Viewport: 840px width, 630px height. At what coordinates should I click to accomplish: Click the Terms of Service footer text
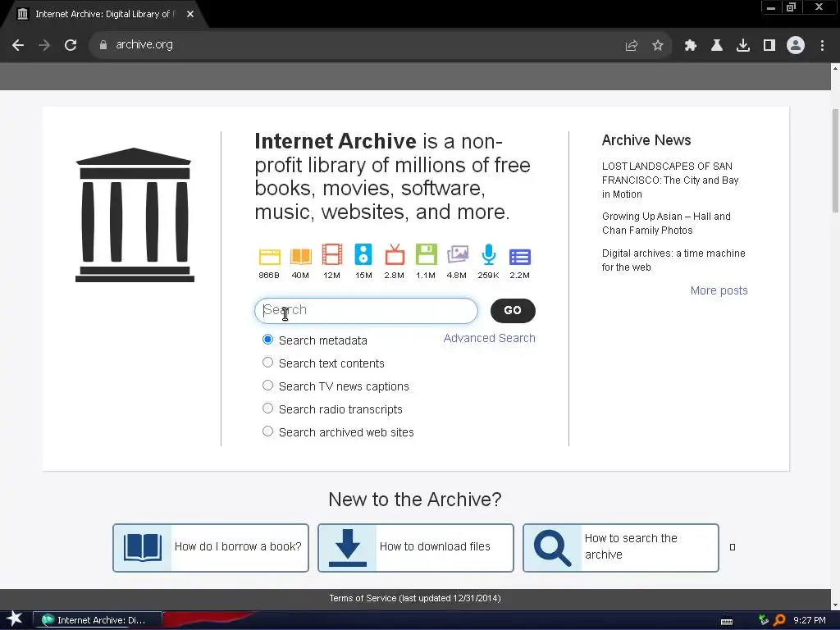click(x=415, y=598)
